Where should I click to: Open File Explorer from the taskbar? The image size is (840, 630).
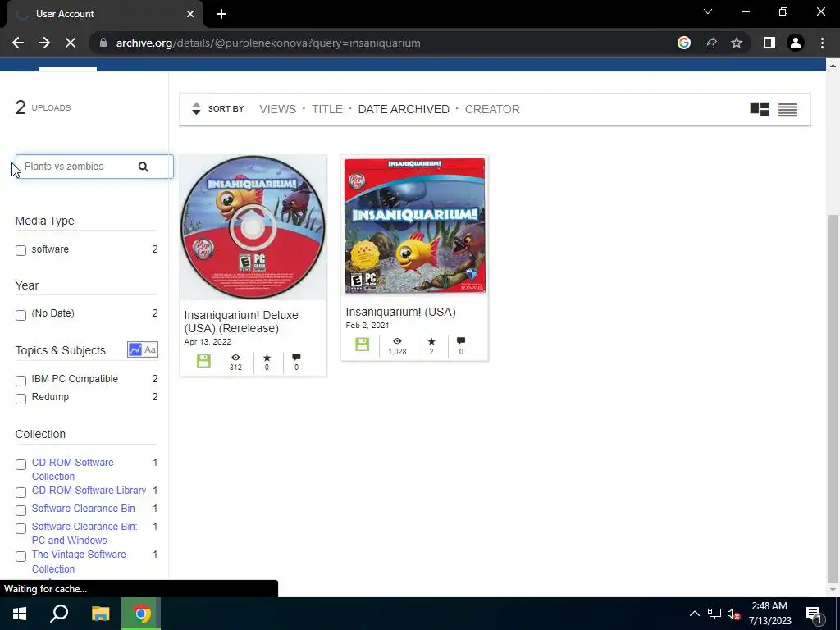pyautogui.click(x=100, y=614)
